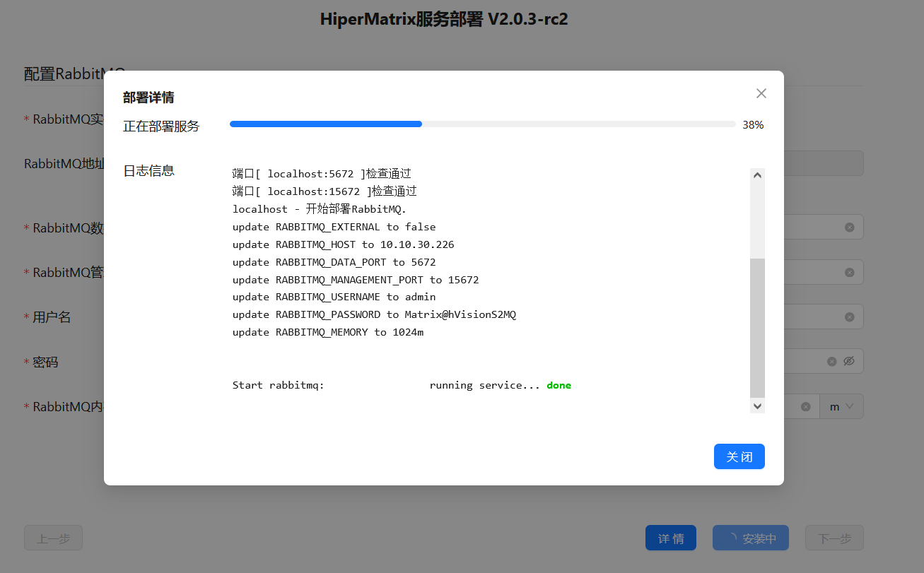
Task: Select log line 'update RABBITMQ_USERNAME to admin'
Action: tap(334, 297)
